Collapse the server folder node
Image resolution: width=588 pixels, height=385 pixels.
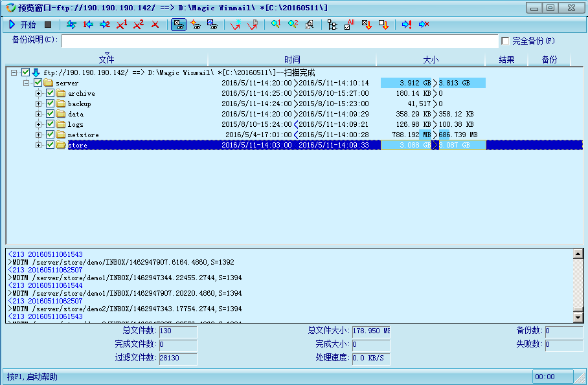coord(27,83)
